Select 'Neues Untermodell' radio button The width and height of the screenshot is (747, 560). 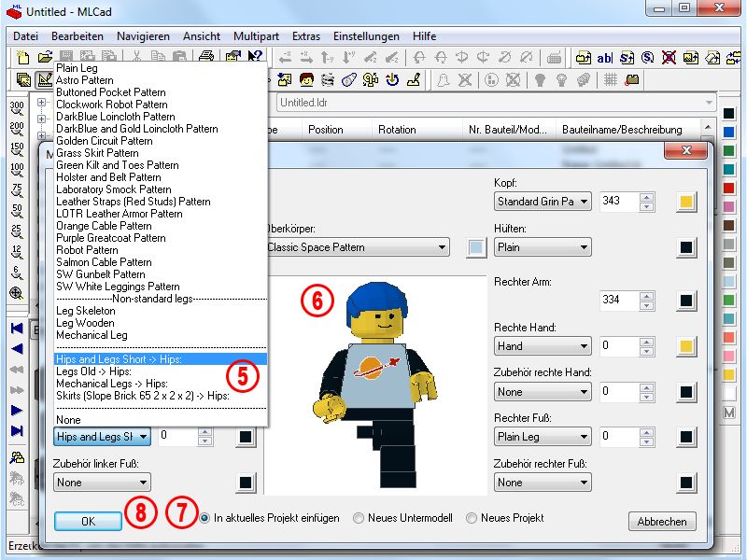(x=359, y=518)
